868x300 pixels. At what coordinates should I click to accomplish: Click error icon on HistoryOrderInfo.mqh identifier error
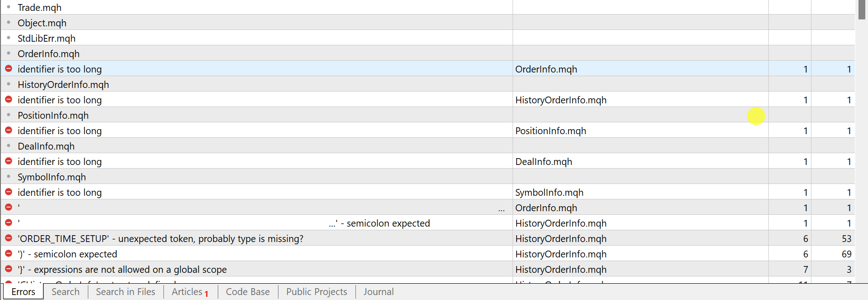9,100
